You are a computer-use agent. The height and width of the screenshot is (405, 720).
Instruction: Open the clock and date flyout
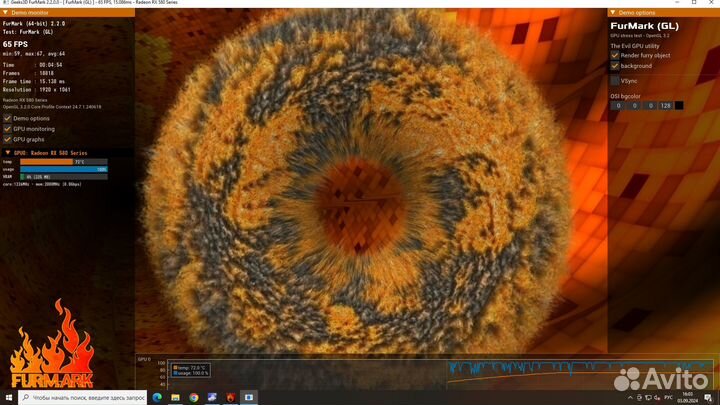pos(687,398)
